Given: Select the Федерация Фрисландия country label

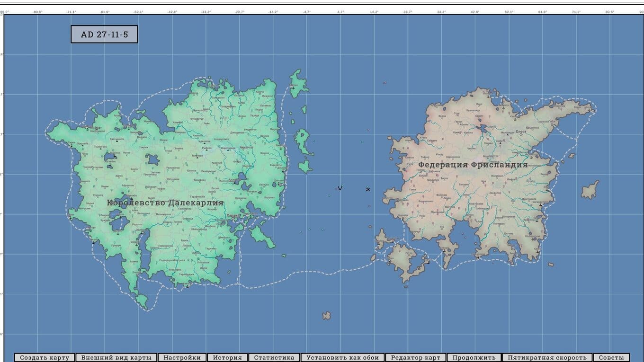Looking at the screenshot, I should 472,165.
